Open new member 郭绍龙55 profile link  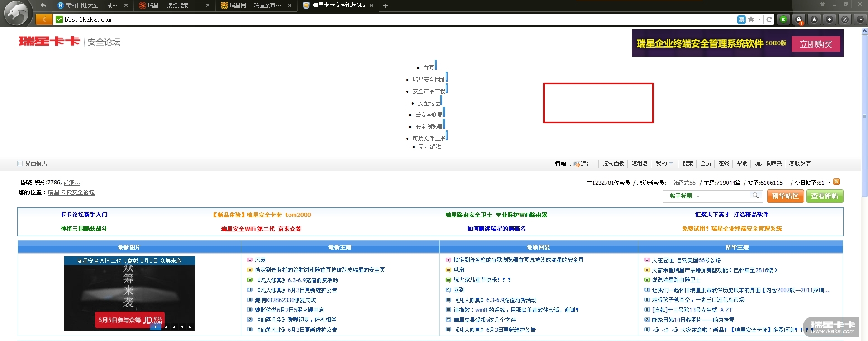684,183
